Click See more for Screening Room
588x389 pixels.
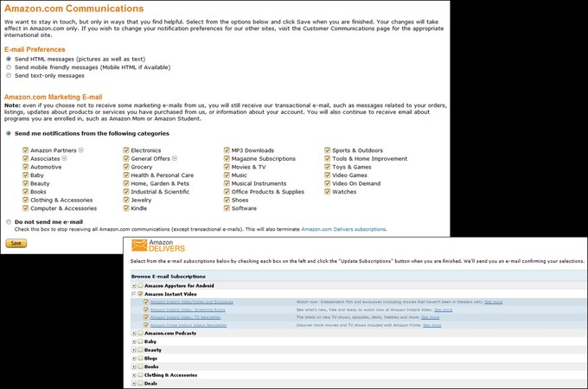coord(444,310)
